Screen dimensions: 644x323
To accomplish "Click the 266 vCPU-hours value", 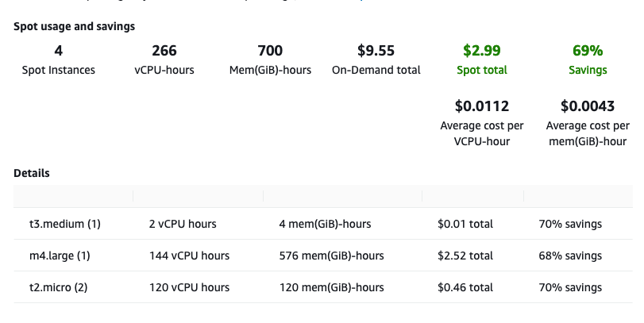I will click(164, 51).
